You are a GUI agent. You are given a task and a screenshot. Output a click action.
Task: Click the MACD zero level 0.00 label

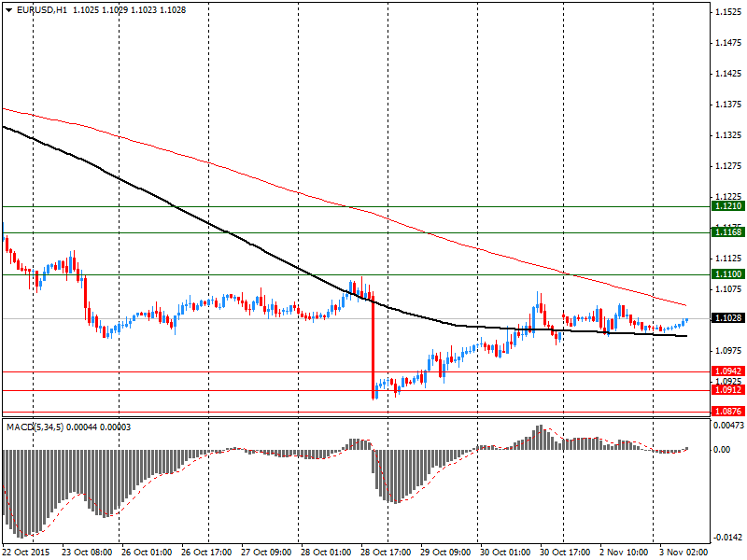[722, 450]
